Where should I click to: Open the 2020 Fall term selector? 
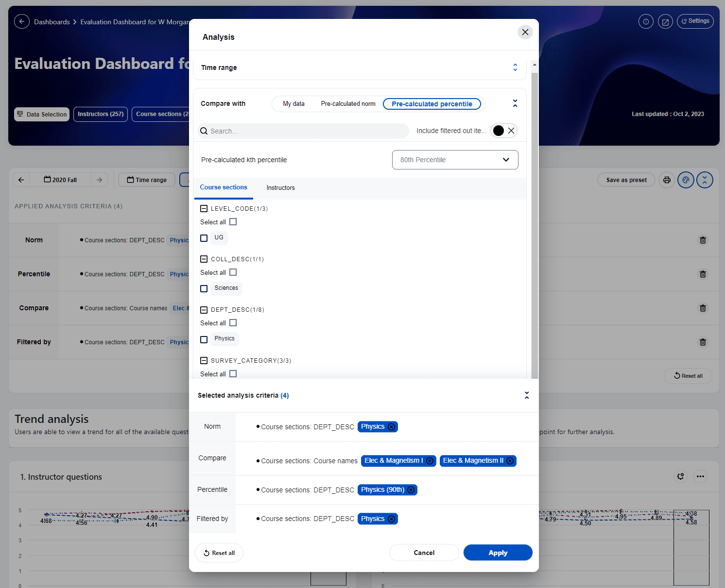tap(60, 180)
